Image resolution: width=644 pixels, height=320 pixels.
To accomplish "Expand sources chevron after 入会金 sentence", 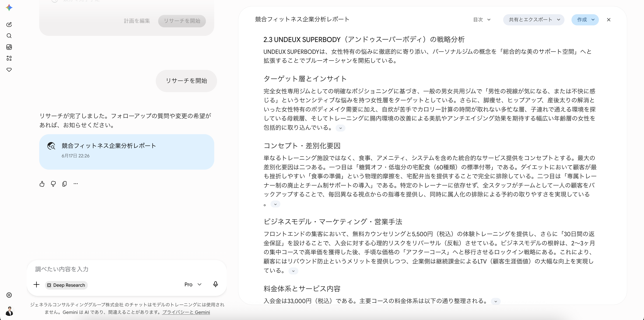I will (x=495, y=301).
